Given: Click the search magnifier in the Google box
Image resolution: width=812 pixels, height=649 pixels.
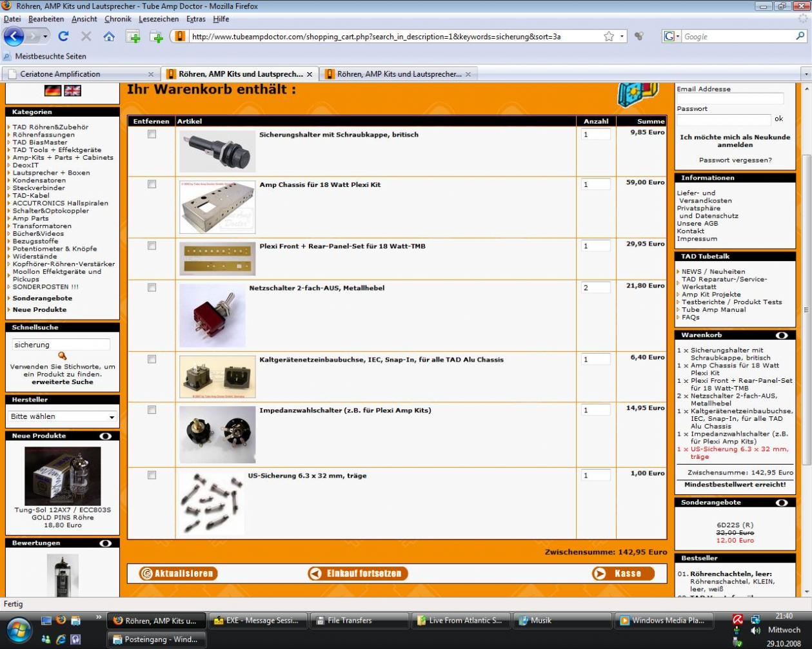Looking at the screenshot, I should [800, 37].
